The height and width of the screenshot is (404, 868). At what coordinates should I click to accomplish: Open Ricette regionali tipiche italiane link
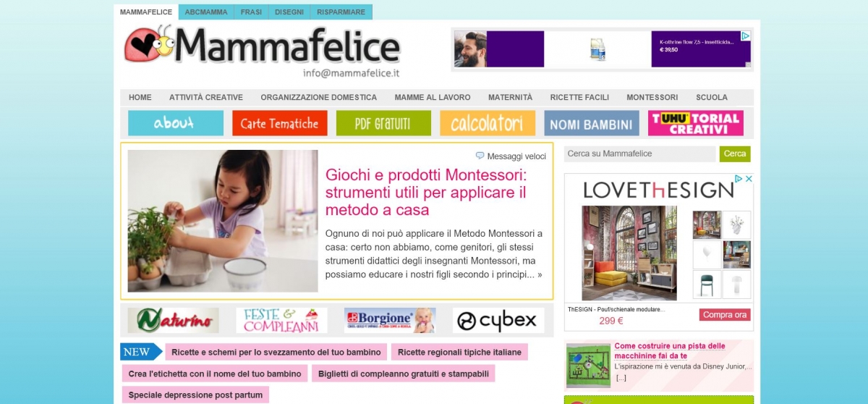click(459, 352)
